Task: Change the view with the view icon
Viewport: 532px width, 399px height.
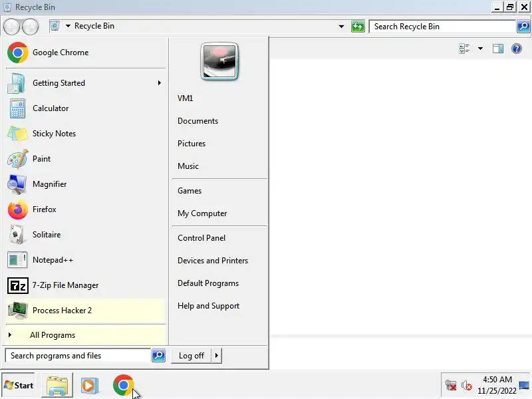Action: [x=464, y=49]
